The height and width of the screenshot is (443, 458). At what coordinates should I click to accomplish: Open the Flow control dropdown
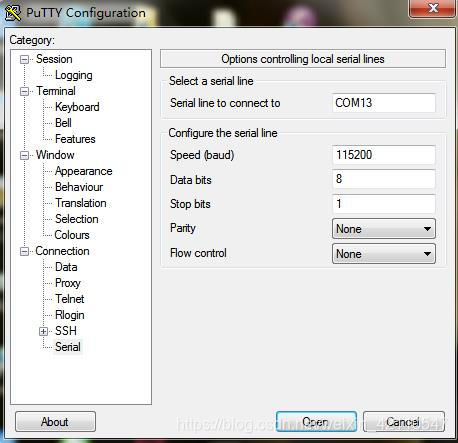coord(384,254)
